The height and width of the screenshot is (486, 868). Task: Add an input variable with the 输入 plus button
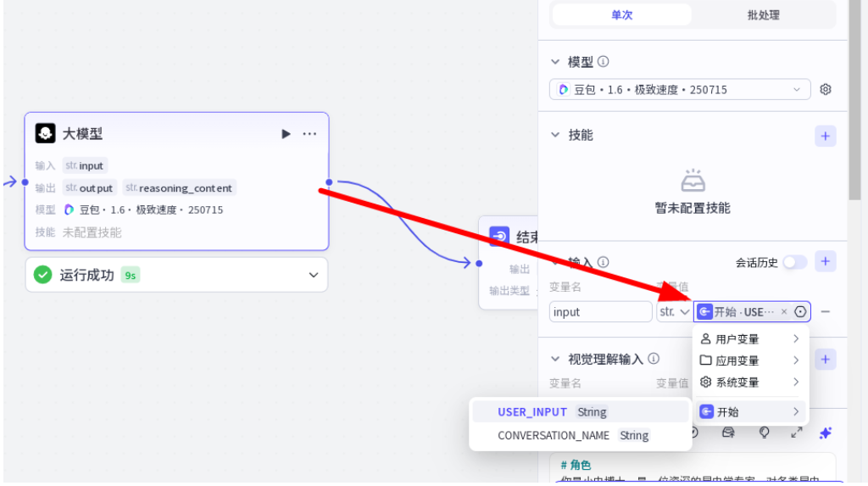point(825,261)
